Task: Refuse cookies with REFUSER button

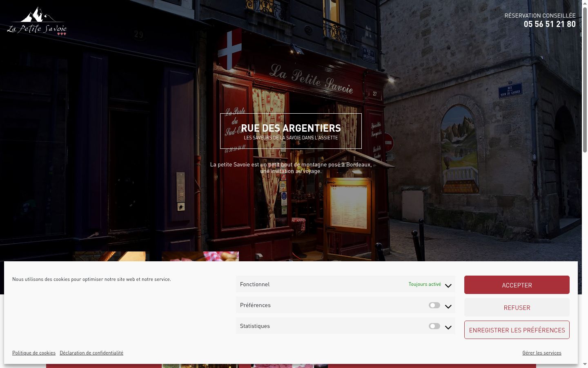Action: [x=517, y=307]
